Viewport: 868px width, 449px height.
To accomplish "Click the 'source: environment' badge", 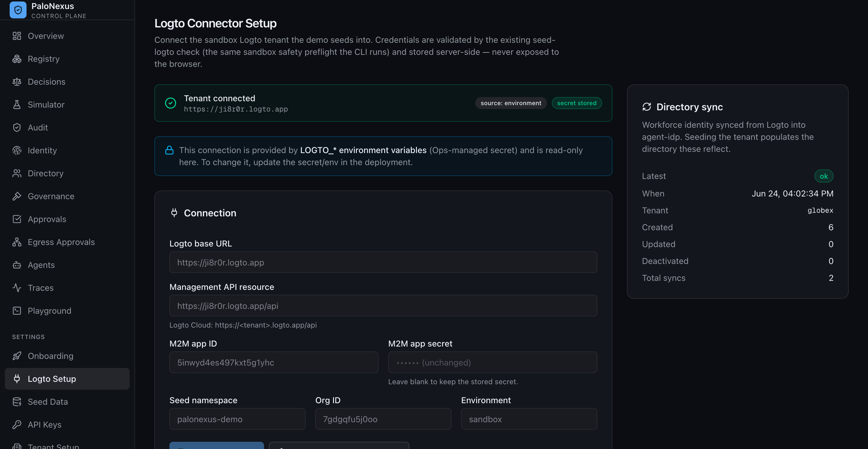I will (x=511, y=103).
